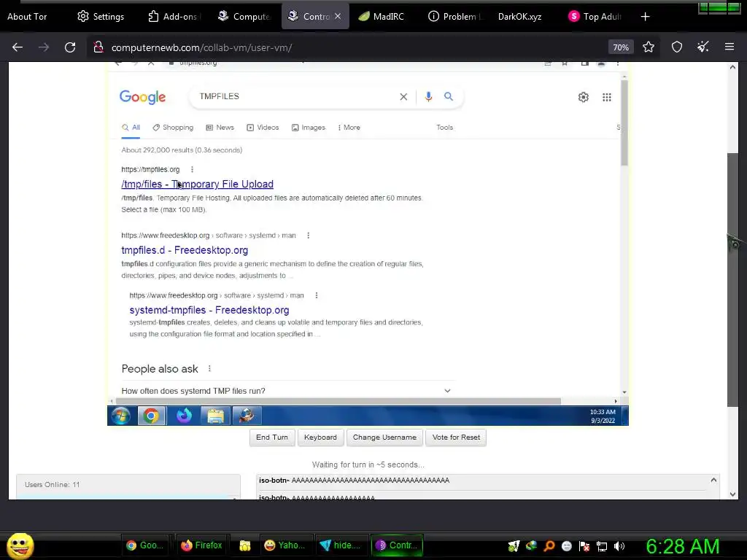747x560 pixels.
Task: Switch to the Problem loading tab
Action: point(455,17)
